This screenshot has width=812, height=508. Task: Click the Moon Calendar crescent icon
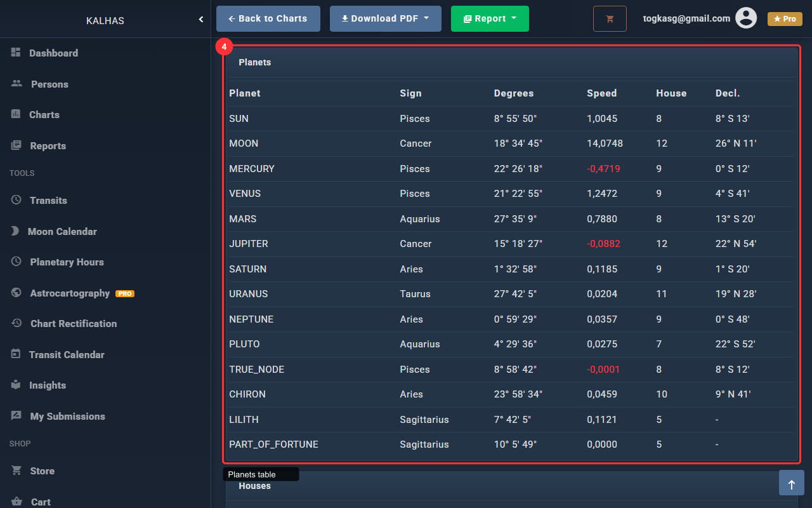click(x=15, y=231)
